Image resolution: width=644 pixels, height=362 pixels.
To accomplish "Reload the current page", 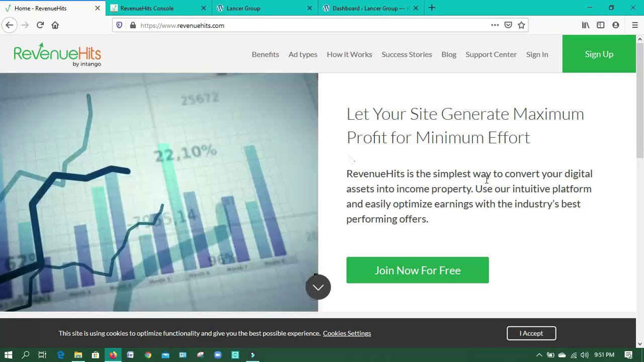I will (x=40, y=25).
